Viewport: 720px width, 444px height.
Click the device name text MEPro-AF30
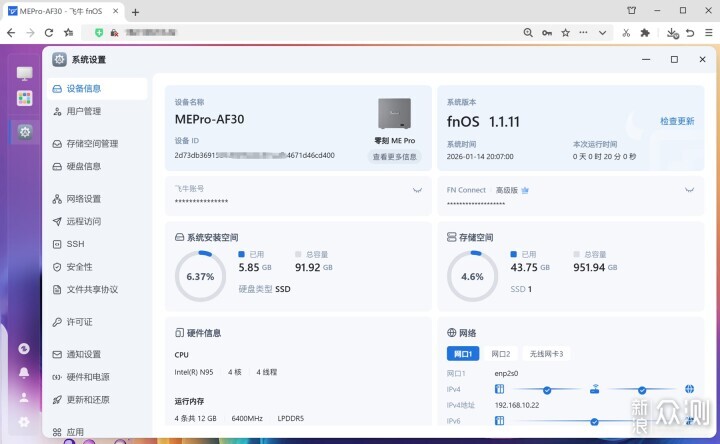click(209, 119)
